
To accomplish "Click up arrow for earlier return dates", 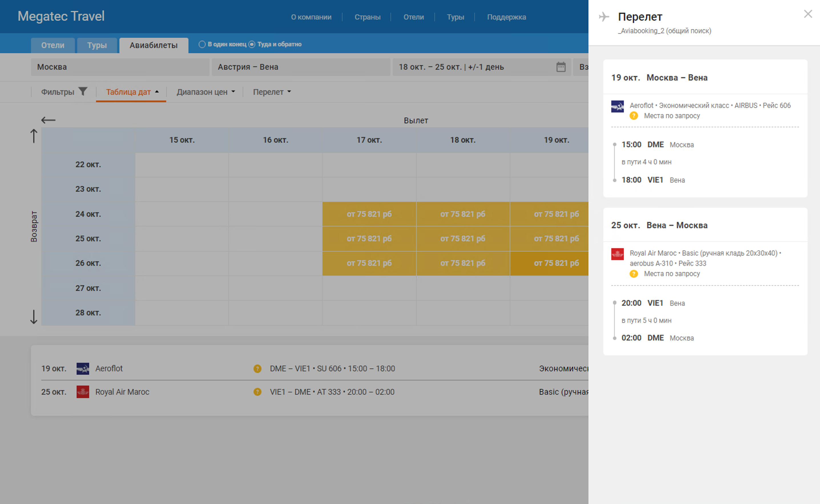I will 34,136.
